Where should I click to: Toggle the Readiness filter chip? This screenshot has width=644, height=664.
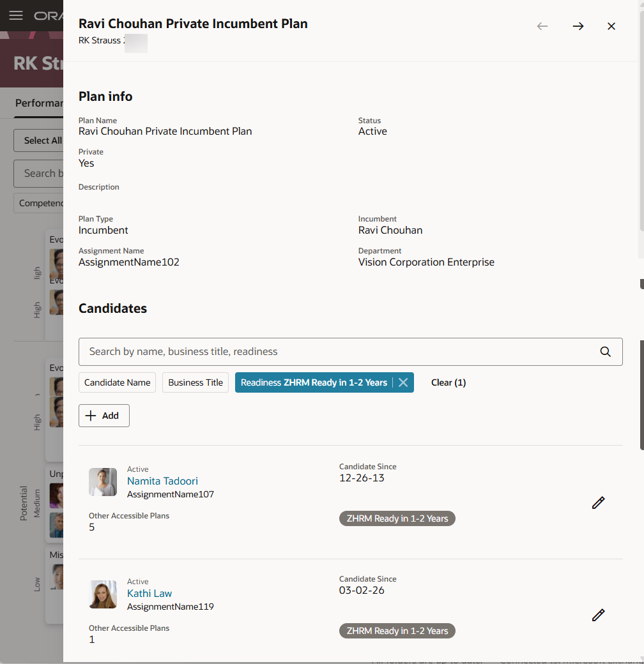coord(313,382)
